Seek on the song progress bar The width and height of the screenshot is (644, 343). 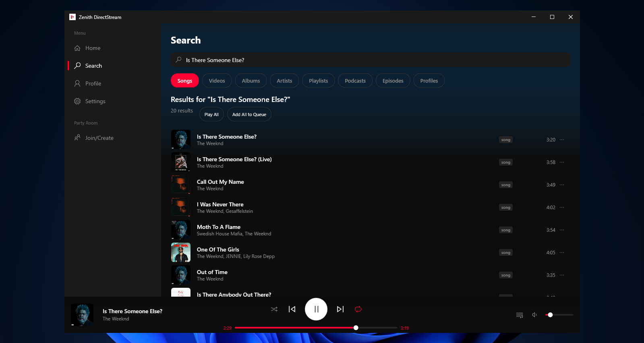pyautogui.click(x=316, y=328)
